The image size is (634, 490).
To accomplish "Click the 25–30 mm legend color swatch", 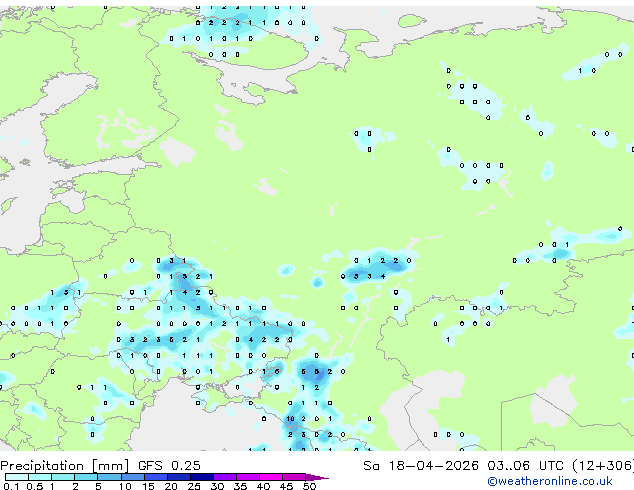I will pyautogui.click(x=202, y=477).
